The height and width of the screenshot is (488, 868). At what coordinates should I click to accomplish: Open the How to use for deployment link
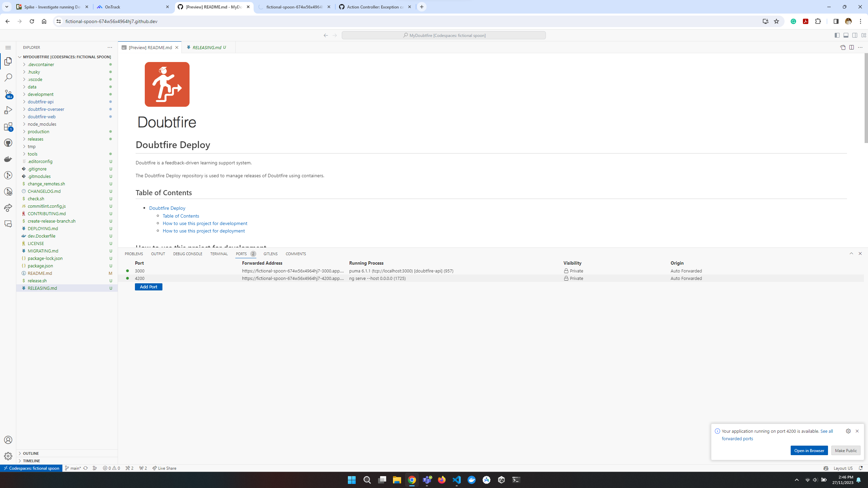tap(203, 231)
